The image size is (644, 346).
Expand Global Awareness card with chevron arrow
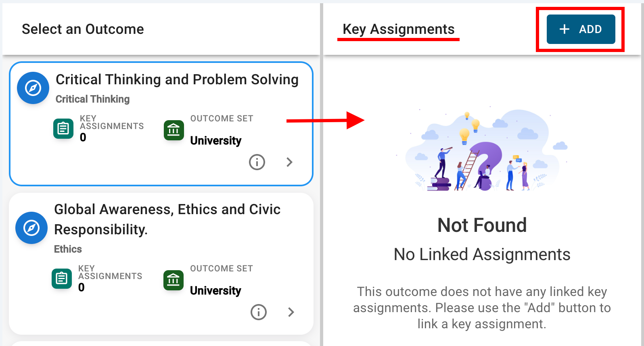point(291,312)
